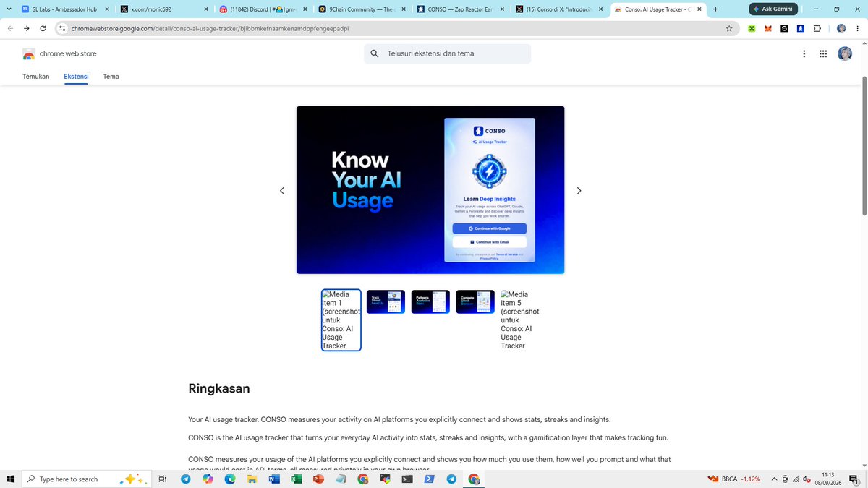Open Microsoft Word from the taskbar

[274, 479]
